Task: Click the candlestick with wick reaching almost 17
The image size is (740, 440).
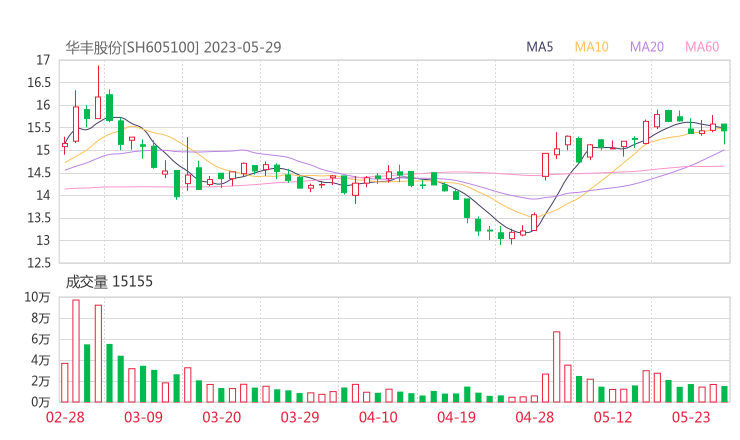Action: (x=98, y=92)
